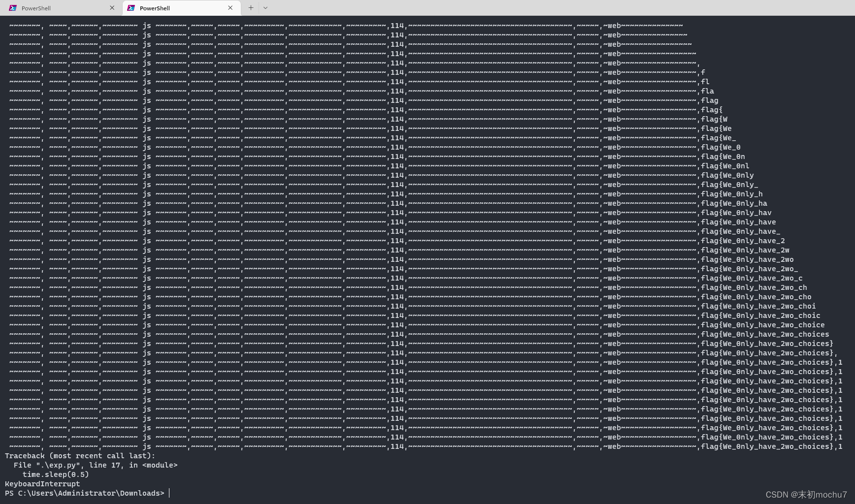The width and height of the screenshot is (855, 504).
Task: Click the output ending 'flag{We_0nly_h'
Action: click(x=386, y=194)
